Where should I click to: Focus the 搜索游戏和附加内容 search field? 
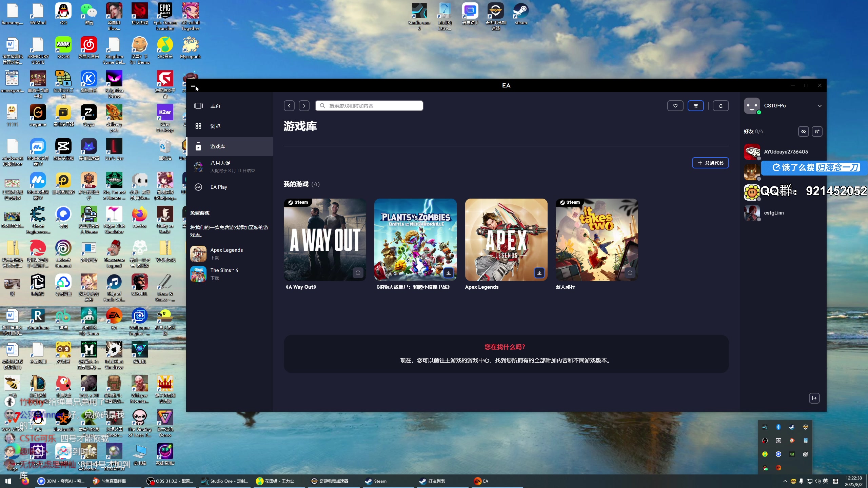pos(369,106)
